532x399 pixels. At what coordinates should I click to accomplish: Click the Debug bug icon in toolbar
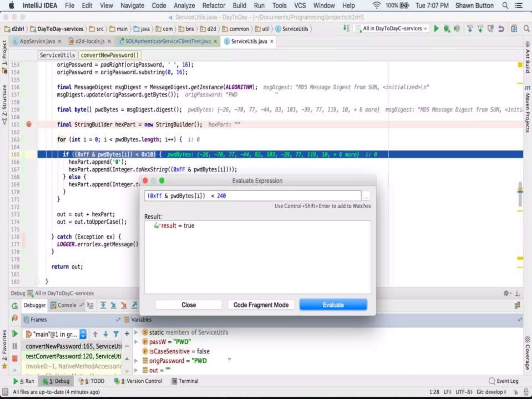click(447, 29)
